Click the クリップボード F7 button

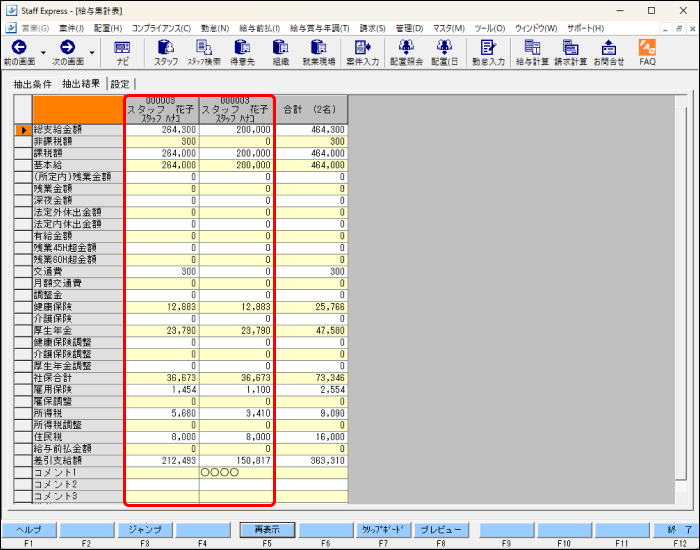(383, 529)
